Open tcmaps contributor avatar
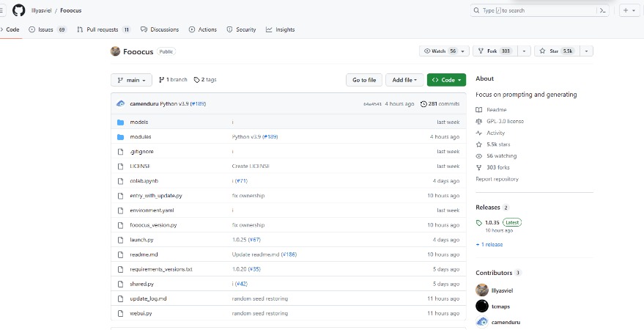This screenshot has height=330, width=644. 482,306
